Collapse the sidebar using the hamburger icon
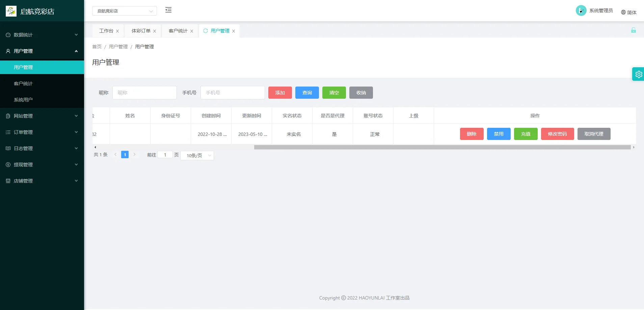 pyautogui.click(x=168, y=10)
